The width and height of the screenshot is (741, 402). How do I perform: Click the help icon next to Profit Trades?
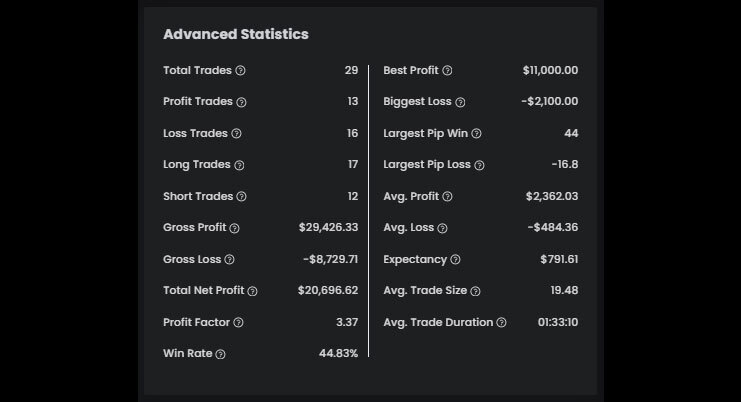tap(241, 102)
